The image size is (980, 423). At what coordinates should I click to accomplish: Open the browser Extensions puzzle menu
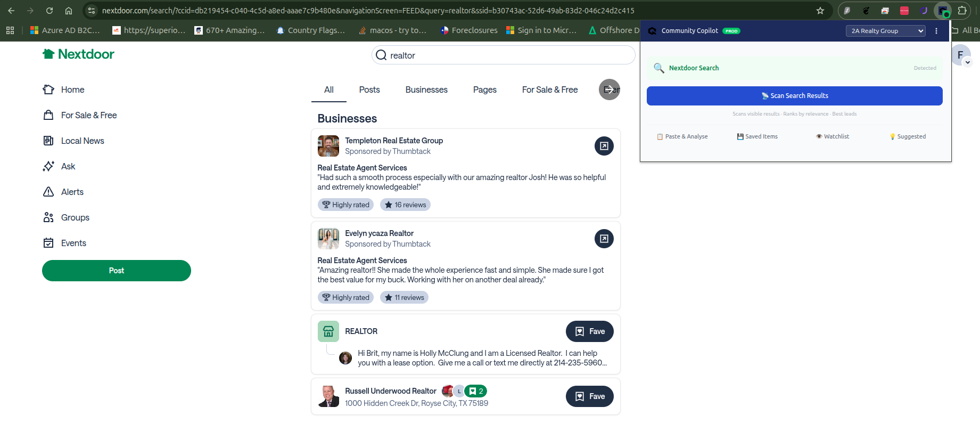click(x=962, y=11)
